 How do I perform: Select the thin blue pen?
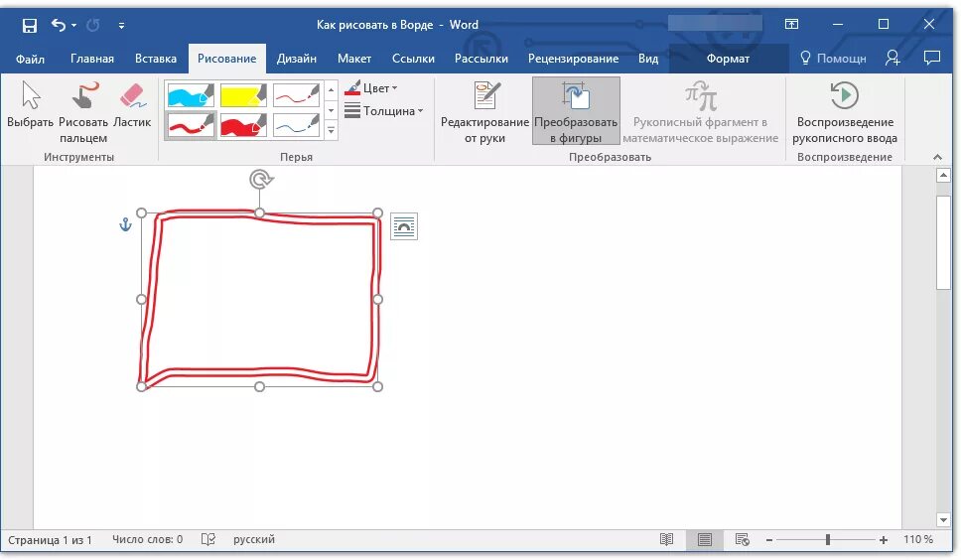296,125
